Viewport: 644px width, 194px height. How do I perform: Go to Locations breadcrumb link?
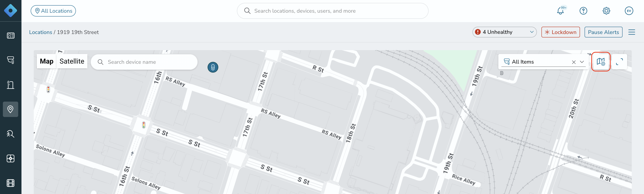pos(40,32)
